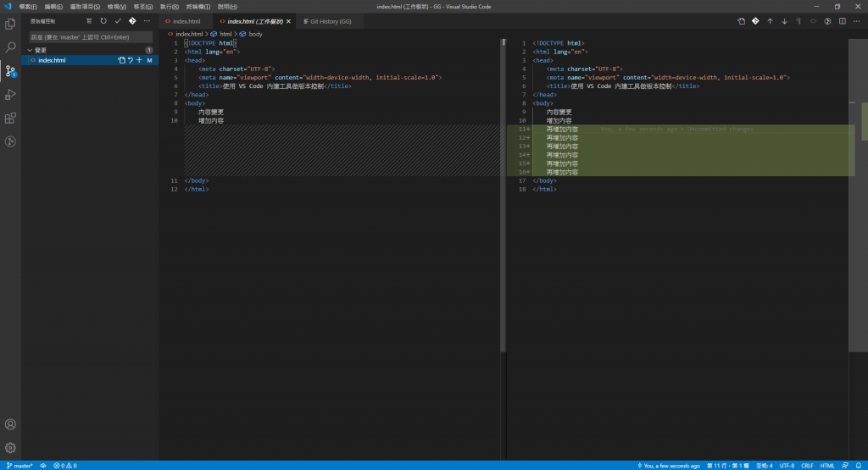Click the notifications bell in status bar
868x470 pixels.
[x=858, y=466]
